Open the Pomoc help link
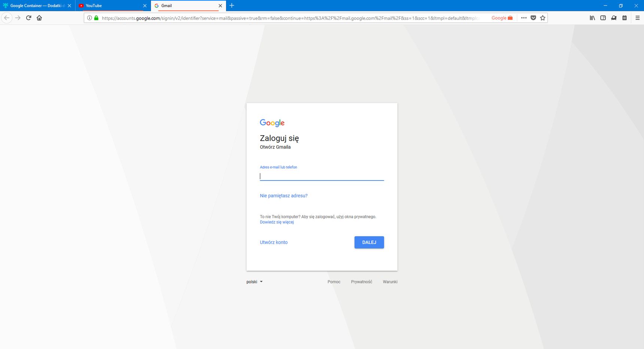 click(334, 282)
